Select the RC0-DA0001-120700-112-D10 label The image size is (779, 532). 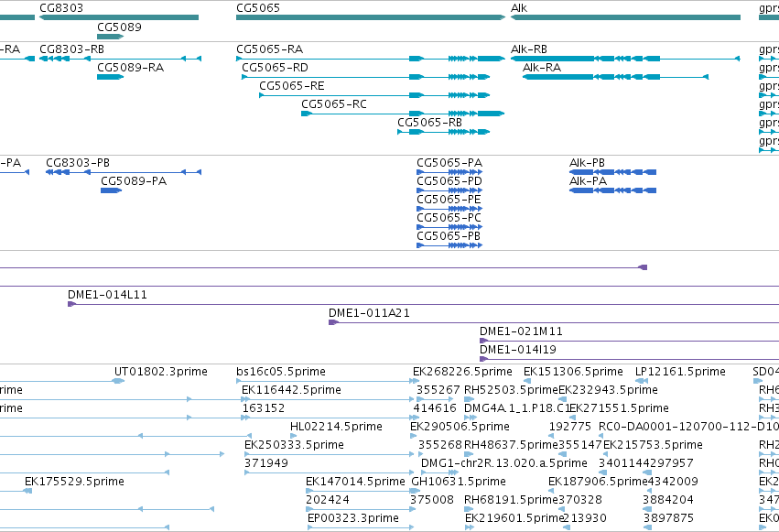688,427
